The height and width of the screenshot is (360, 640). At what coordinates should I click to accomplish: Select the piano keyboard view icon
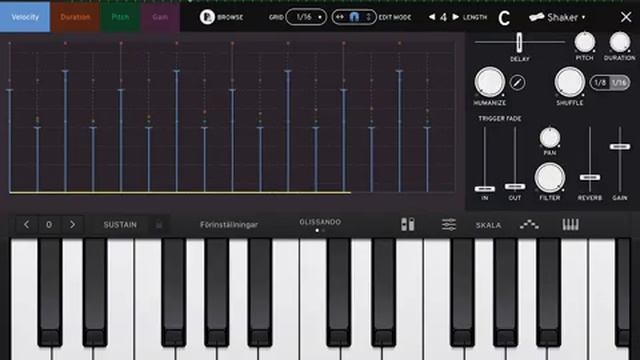570,224
